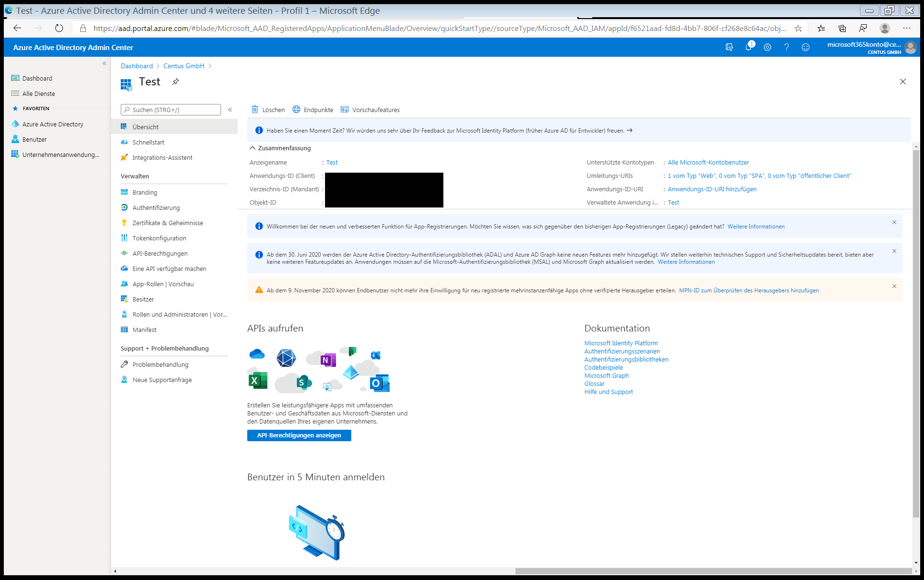
Task: Click the horizontal scrollbar at the bottom
Action: click(713, 571)
